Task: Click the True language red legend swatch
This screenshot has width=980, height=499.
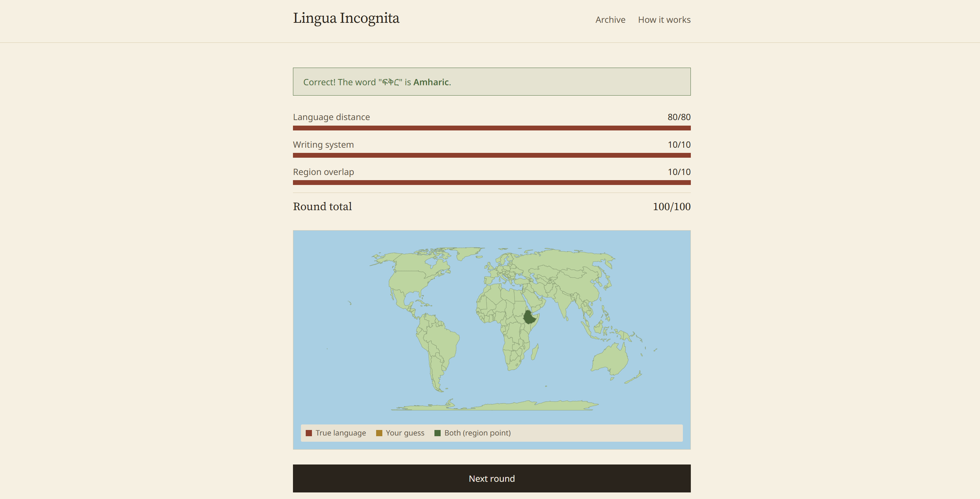Action: (x=308, y=433)
